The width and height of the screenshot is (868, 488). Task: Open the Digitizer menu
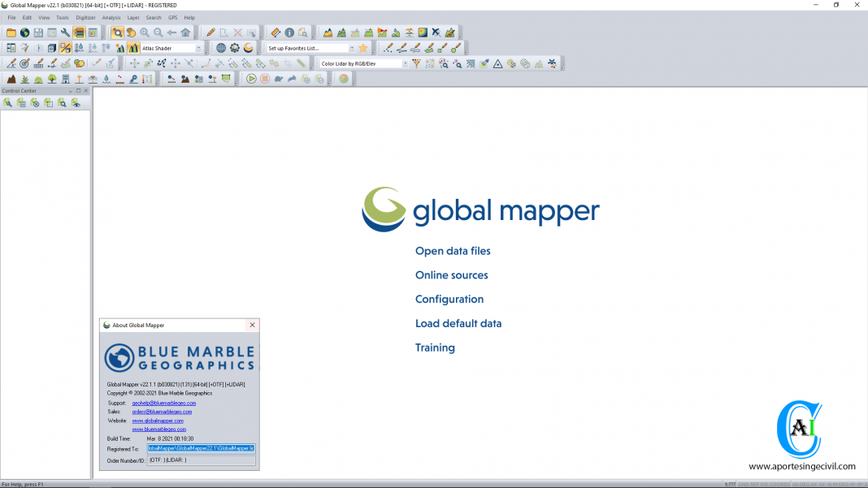(x=85, y=17)
